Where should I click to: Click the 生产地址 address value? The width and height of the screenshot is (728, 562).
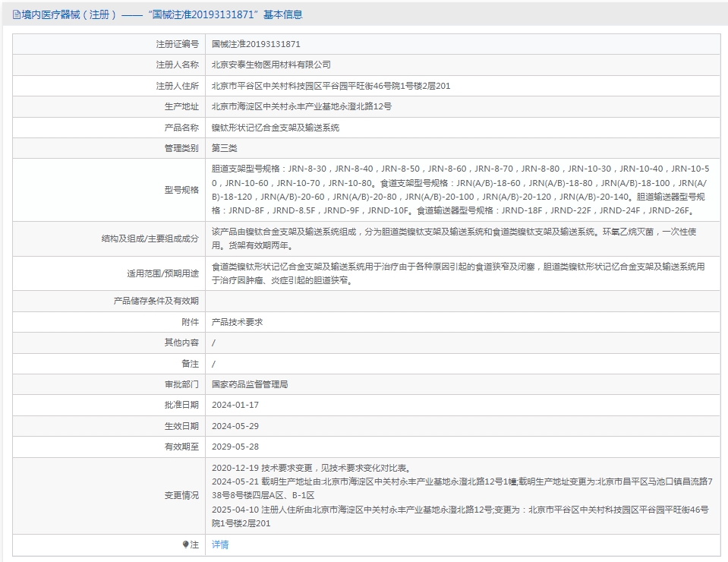coord(301,107)
